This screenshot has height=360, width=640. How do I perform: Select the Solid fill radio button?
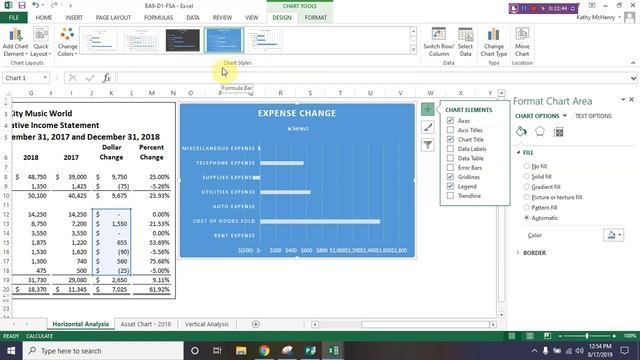(x=527, y=176)
